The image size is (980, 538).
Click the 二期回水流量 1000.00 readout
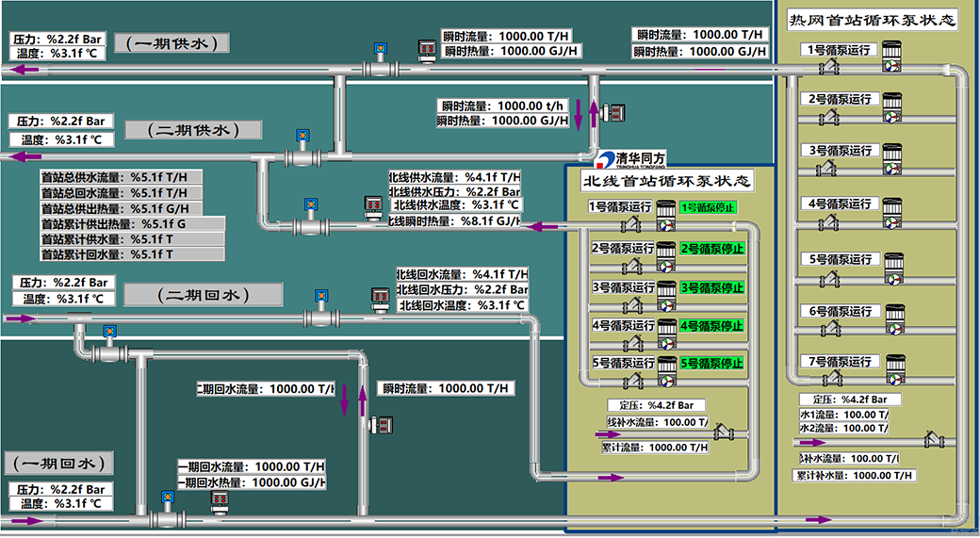pos(266,388)
